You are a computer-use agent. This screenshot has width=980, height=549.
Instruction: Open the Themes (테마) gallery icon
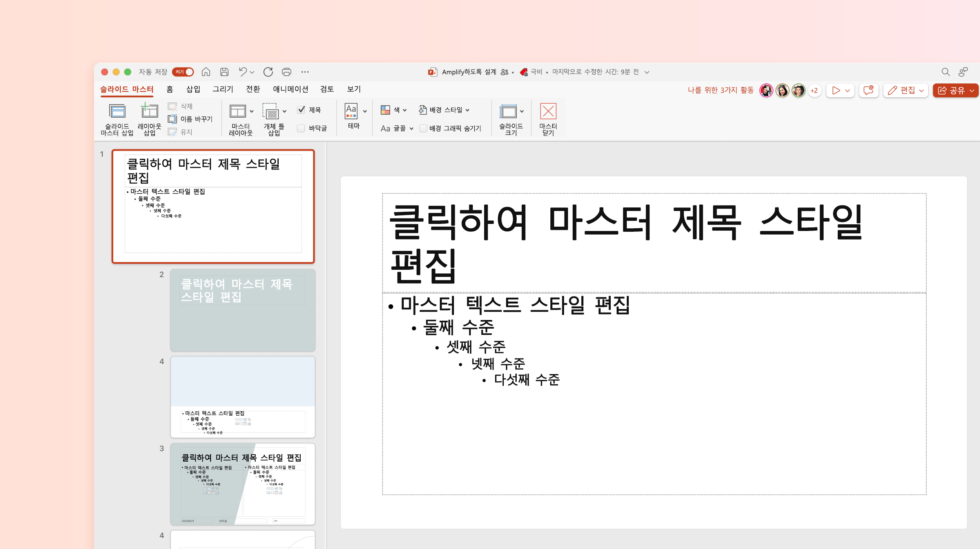pos(351,111)
